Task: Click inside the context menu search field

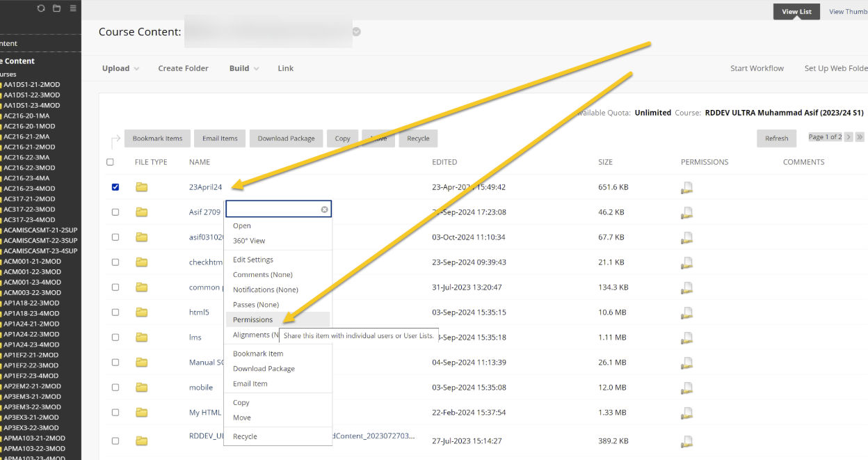Action: [x=273, y=209]
